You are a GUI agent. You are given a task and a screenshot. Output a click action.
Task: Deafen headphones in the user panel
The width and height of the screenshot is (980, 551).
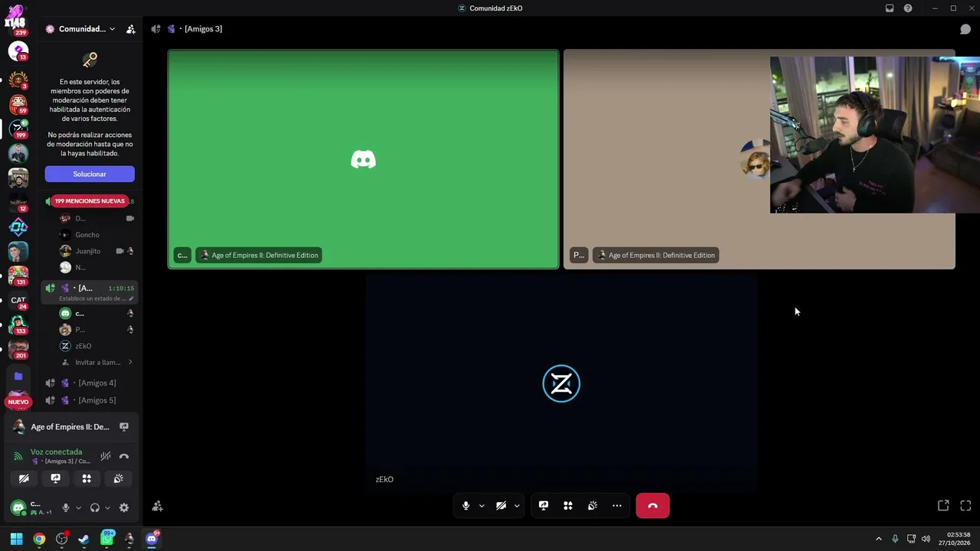pyautogui.click(x=95, y=507)
